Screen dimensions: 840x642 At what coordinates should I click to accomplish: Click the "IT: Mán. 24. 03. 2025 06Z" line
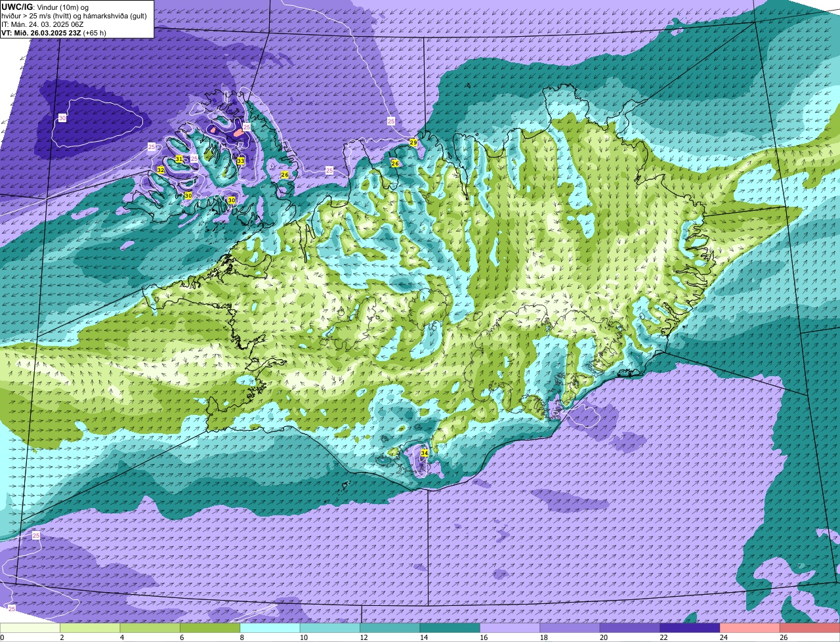click(x=42, y=24)
